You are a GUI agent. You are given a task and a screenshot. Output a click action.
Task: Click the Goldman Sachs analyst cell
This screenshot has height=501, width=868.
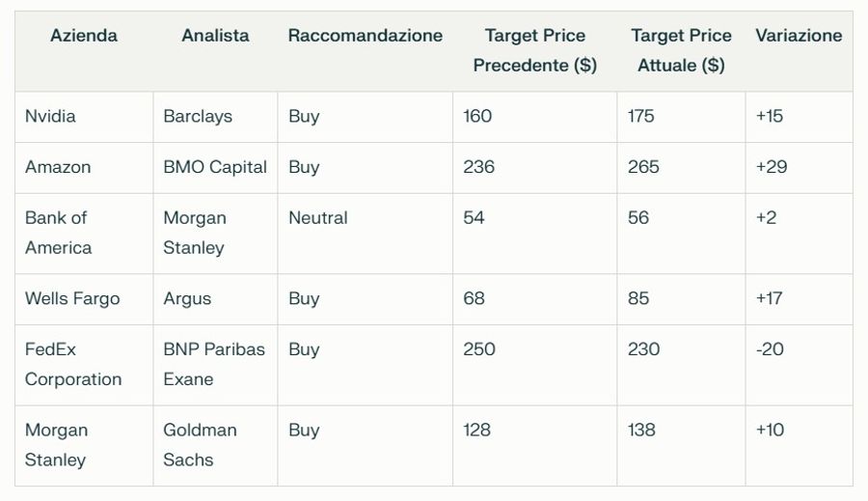click(x=200, y=445)
